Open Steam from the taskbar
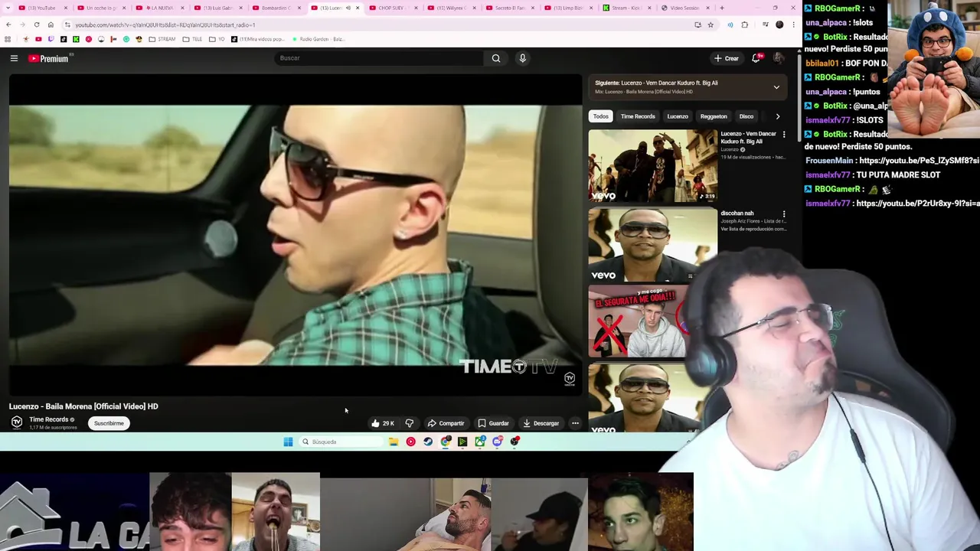This screenshot has width=980, height=551. (428, 442)
